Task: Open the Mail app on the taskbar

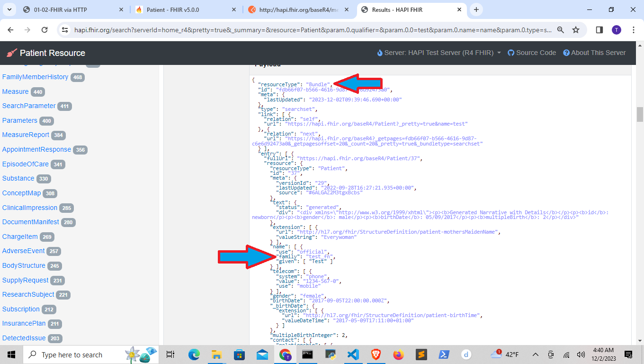Action: (x=262, y=354)
